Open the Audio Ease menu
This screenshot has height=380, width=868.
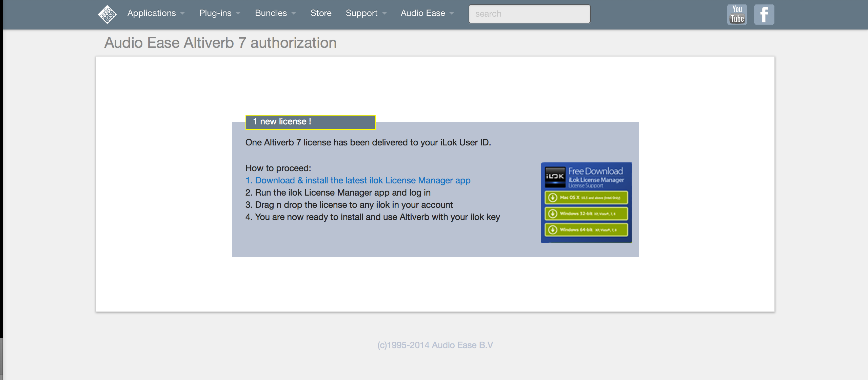coord(423,13)
